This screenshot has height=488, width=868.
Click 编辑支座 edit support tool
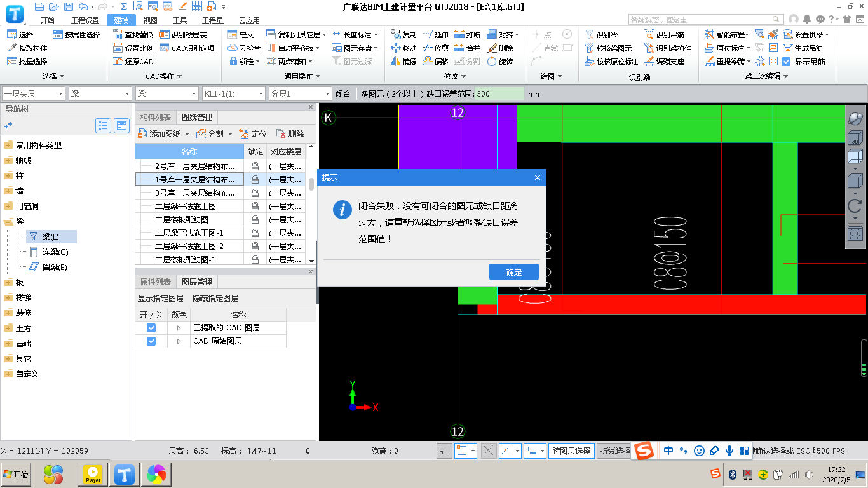[665, 62]
